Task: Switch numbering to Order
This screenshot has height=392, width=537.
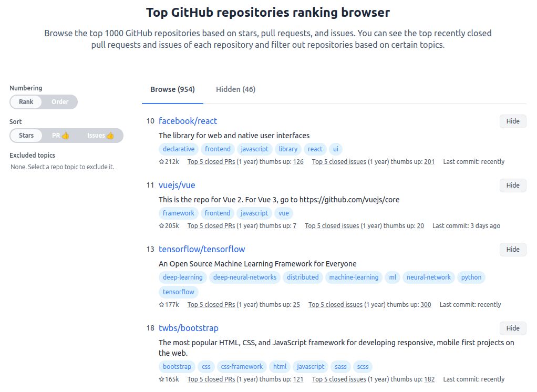Action: [x=59, y=101]
